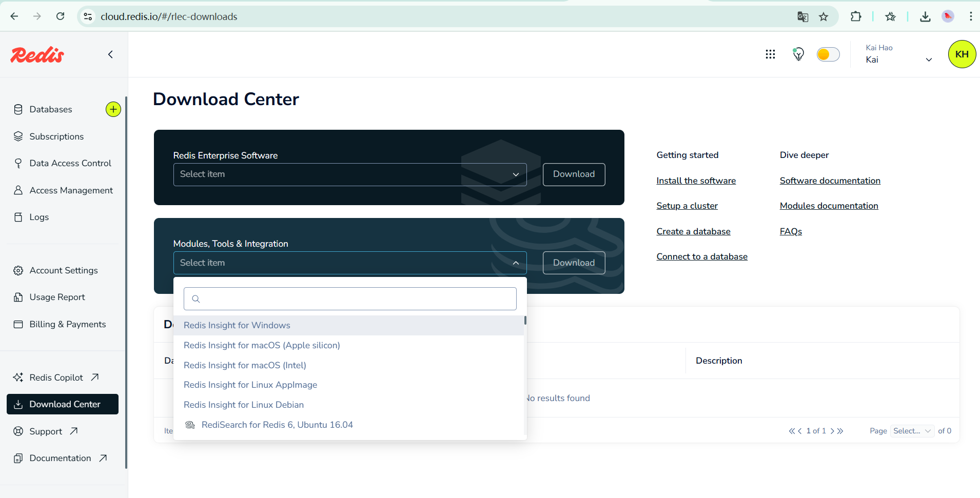The width and height of the screenshot is (980, 498).
Task: Open the apps grid icon
Action: click(770, 54)
